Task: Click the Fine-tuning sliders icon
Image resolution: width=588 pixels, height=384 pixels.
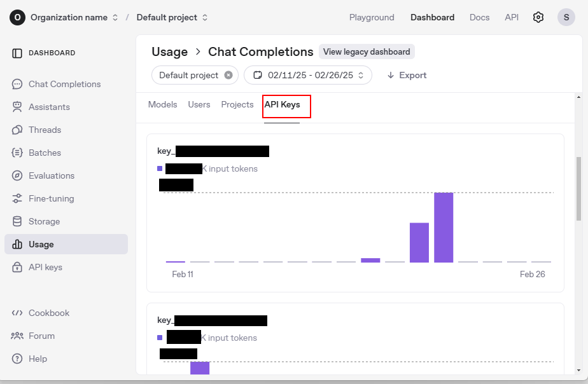Action: (17, 198)
